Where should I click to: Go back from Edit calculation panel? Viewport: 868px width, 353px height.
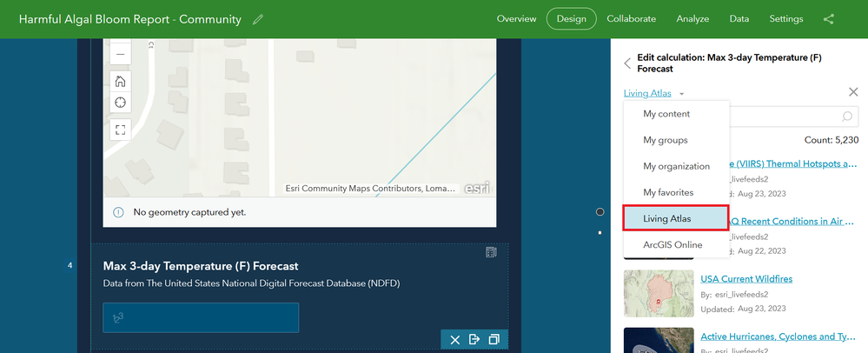click(627, 63)
